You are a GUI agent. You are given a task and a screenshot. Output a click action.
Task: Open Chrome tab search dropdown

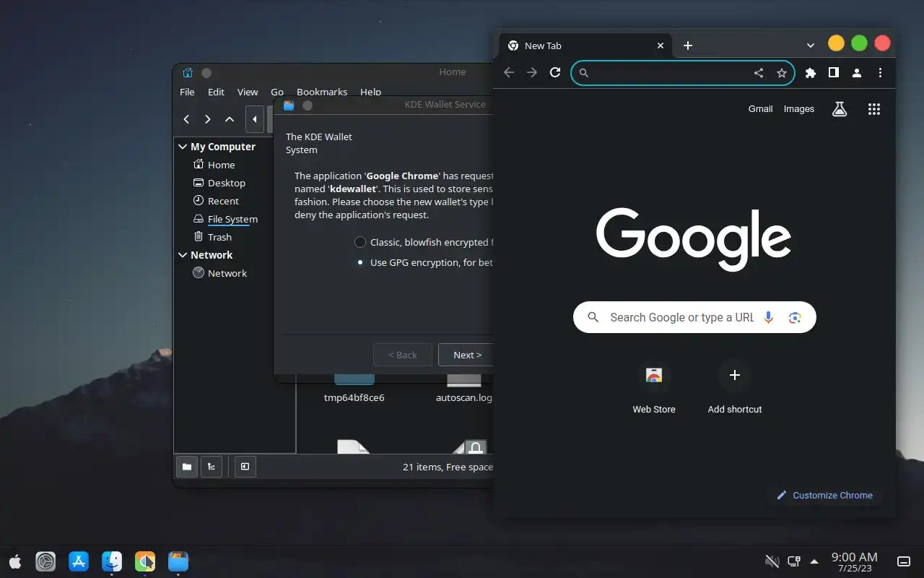[x=811, y=46]
